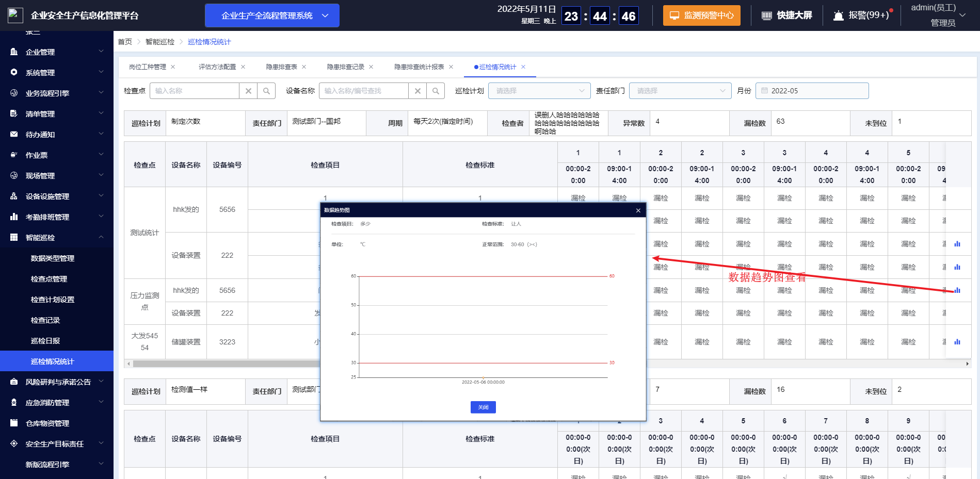The image size is (980, 479).
Task: Close the 岗位工种管理 tab
Action: [x=173, y=67]
